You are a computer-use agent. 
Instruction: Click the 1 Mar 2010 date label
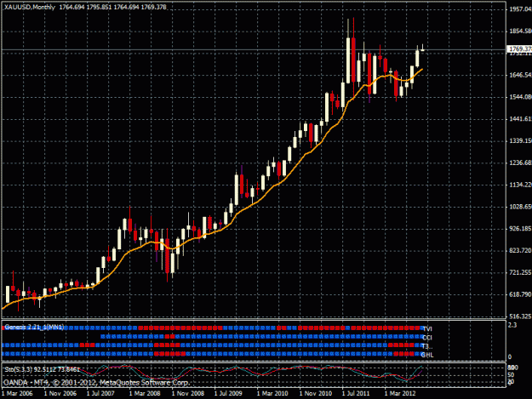pos(272,393)
